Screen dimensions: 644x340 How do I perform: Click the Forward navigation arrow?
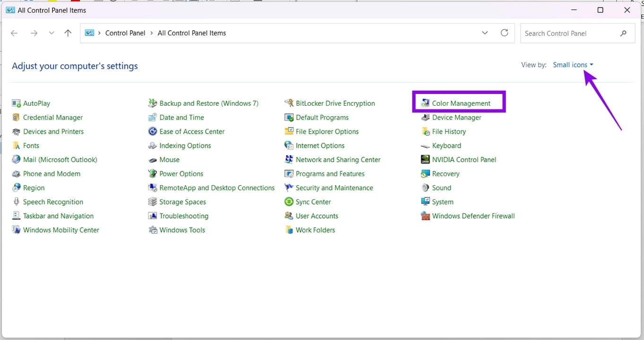coord(34,33)
